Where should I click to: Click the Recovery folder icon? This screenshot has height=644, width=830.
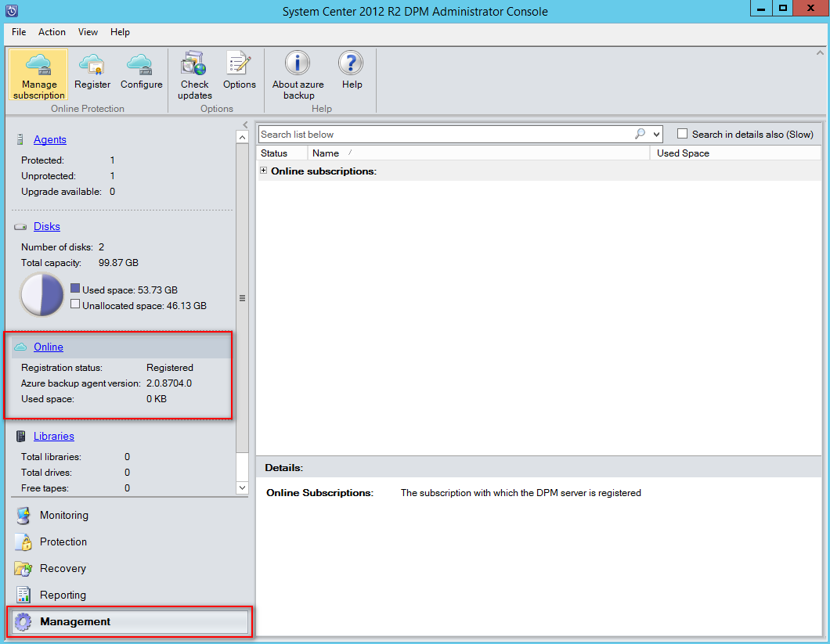(x=23, y=568)
